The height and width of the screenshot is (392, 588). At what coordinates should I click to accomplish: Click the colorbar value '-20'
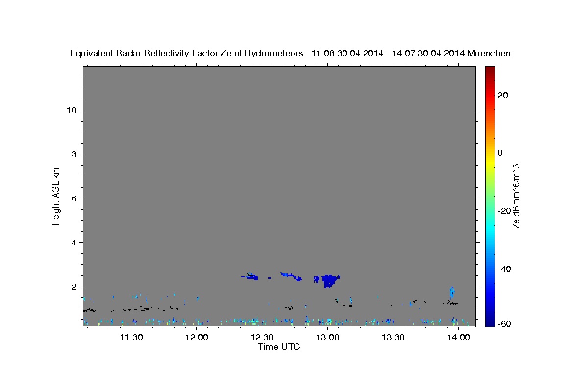click(504, 211)
